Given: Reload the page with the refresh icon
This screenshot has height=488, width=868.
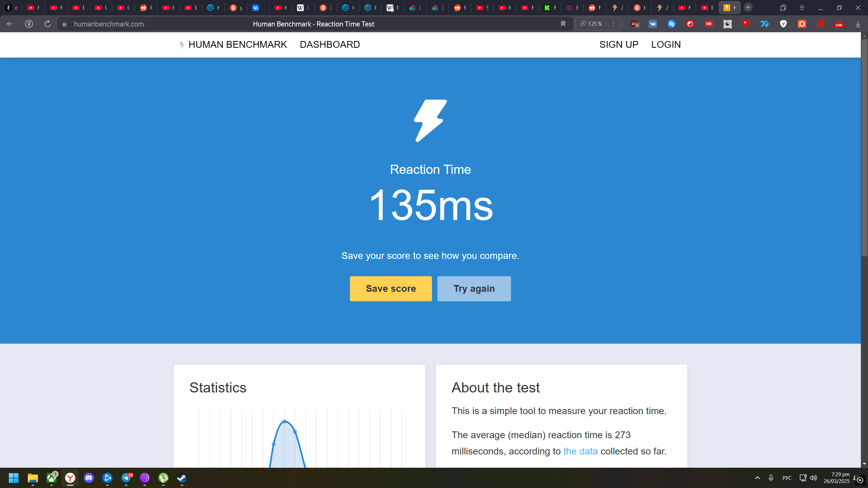Looking at the screenshot, I should 47,24.
